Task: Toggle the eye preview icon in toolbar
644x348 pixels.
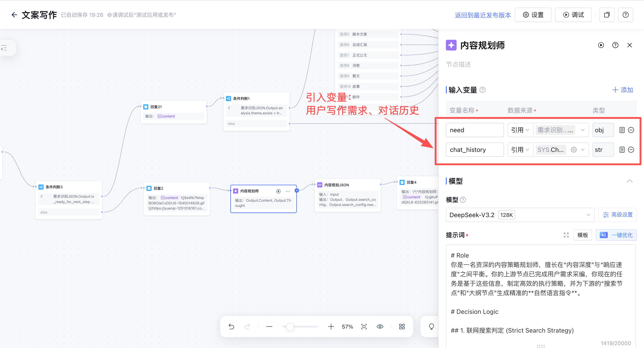Action: pyautogui.click(x=380, y=327)
